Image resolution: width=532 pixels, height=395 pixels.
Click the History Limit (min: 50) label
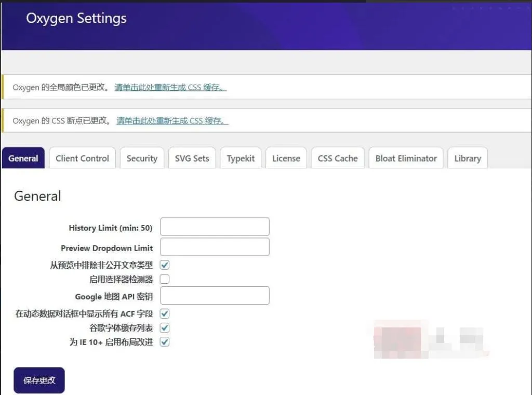click(x=111, y=228)
